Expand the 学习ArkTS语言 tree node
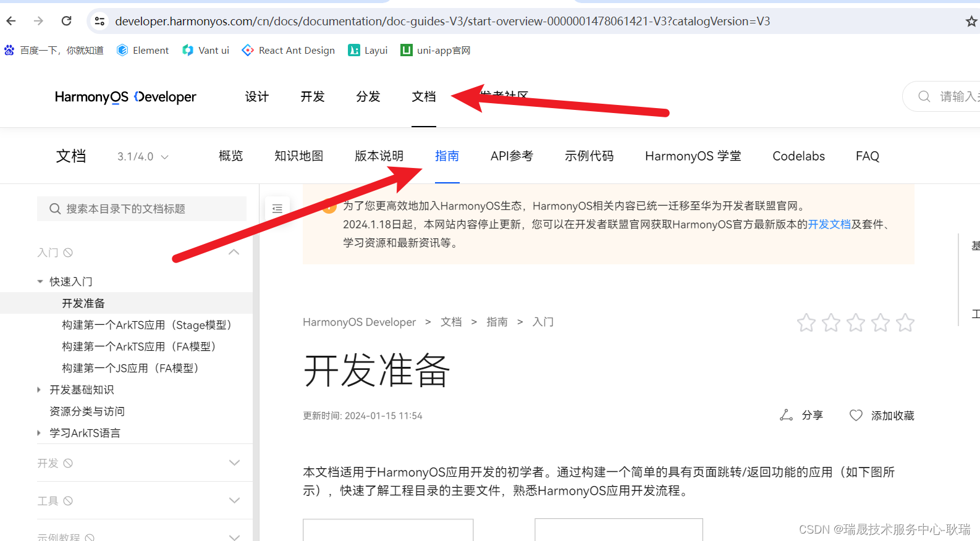 click(x=39, y=433)
